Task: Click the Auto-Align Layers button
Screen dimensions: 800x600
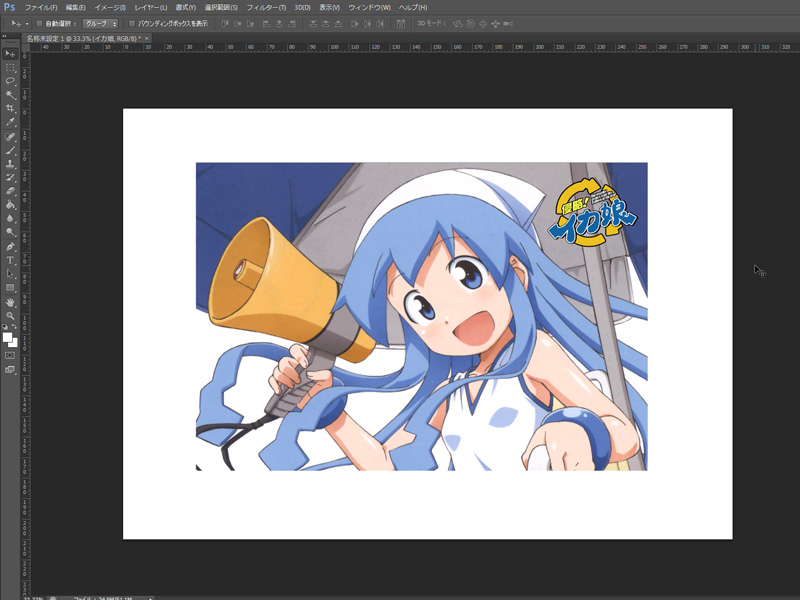Action: [x=401, y=23]
